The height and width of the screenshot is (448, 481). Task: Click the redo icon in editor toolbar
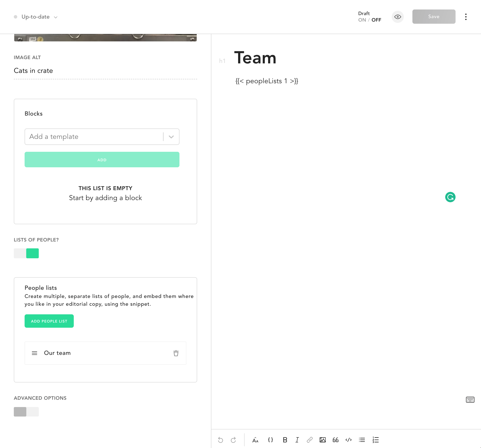(x=233, y=440)
